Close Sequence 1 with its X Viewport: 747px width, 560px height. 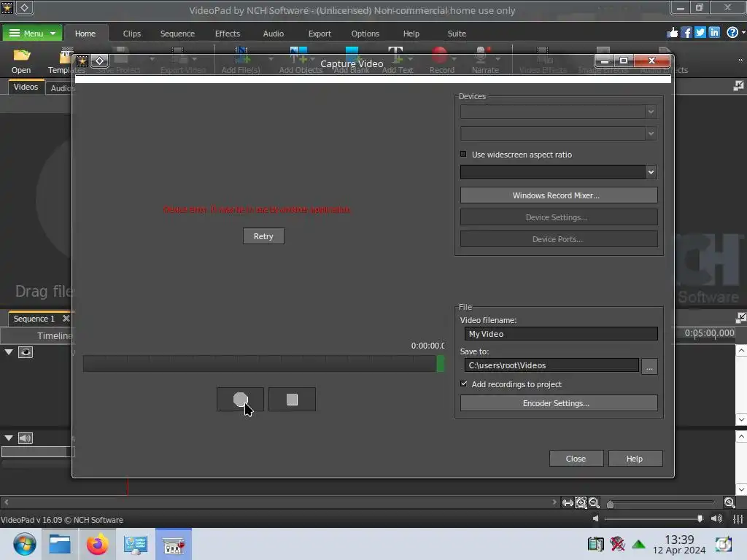pyautogui.click(x=66, y=318)
